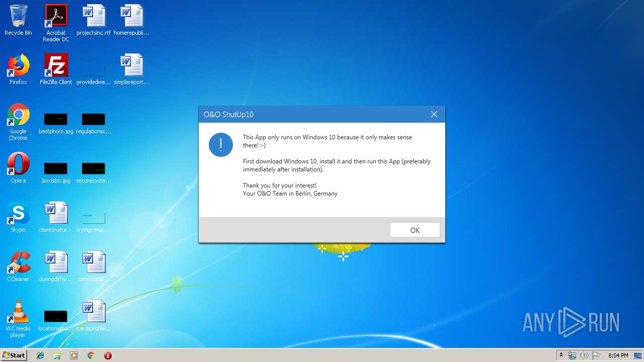Screen dimensions: 644x362
Task: Select the simplereport... Word document
Action: pos(131,69)
